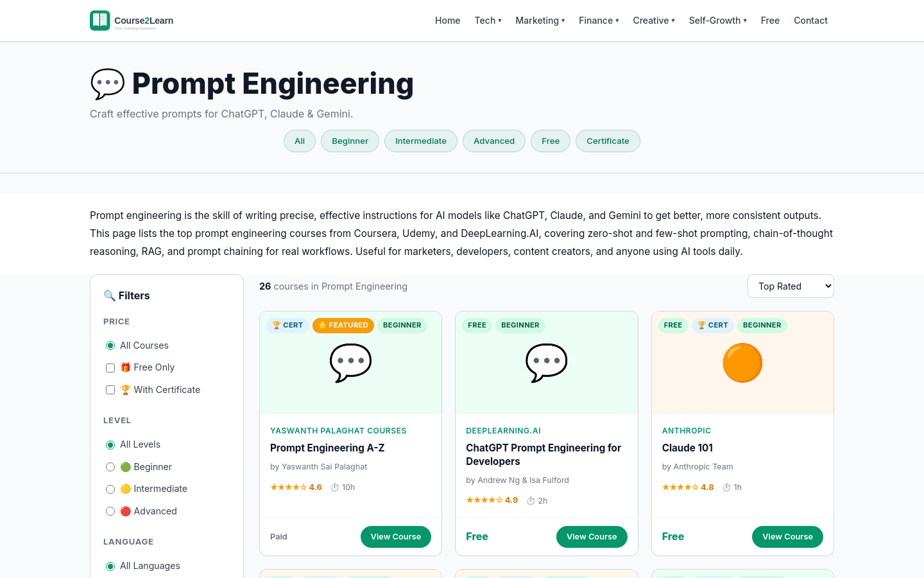Enable the Free Only checkbox

(110, 368)
